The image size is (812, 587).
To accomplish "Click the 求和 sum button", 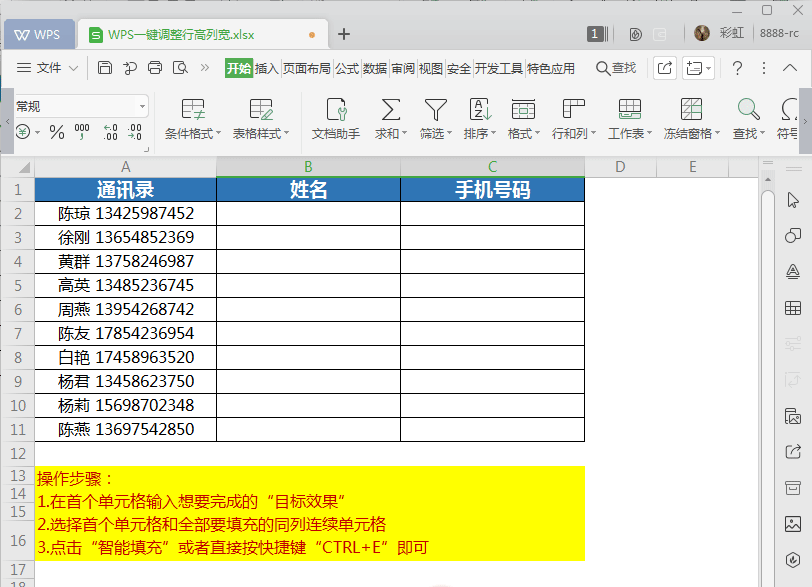I will point(390,119).
